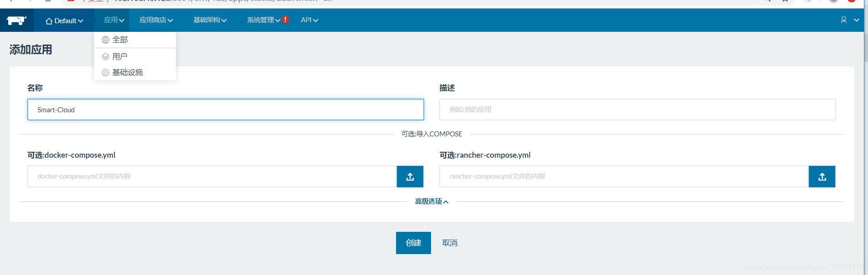The image size is (868, 275).
Task: Click the layers icon beside 用户
Action: [105, 57]
